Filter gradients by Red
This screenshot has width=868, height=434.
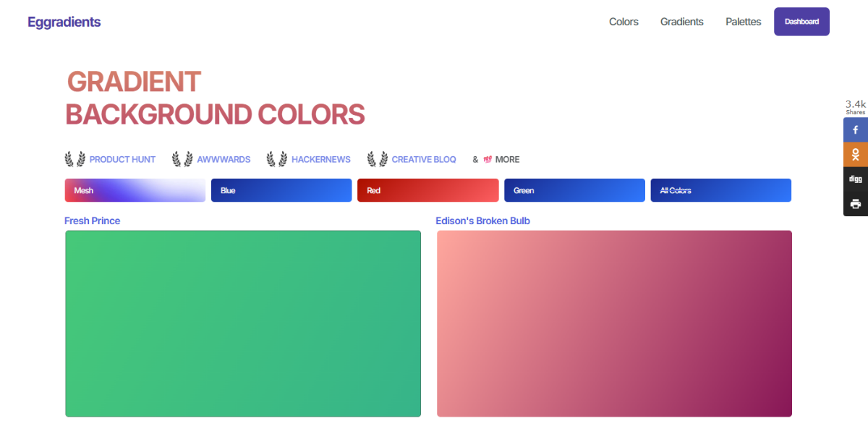coord(427,190)
